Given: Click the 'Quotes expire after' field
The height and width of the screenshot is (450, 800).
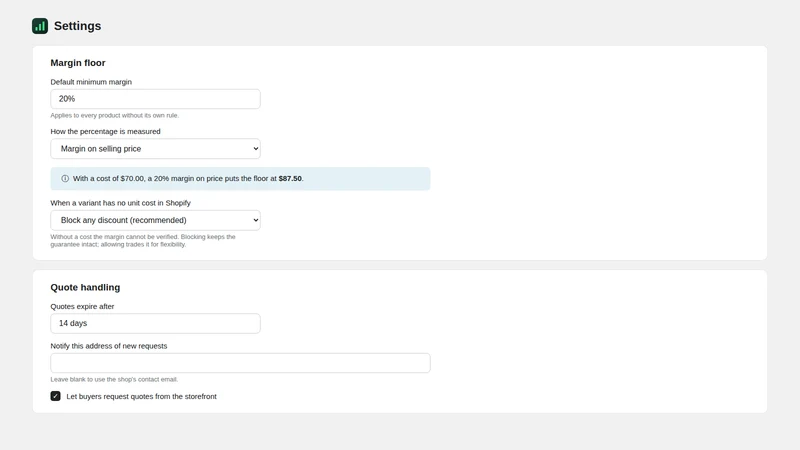Looking at the screenshot, I should coord(155,323).
